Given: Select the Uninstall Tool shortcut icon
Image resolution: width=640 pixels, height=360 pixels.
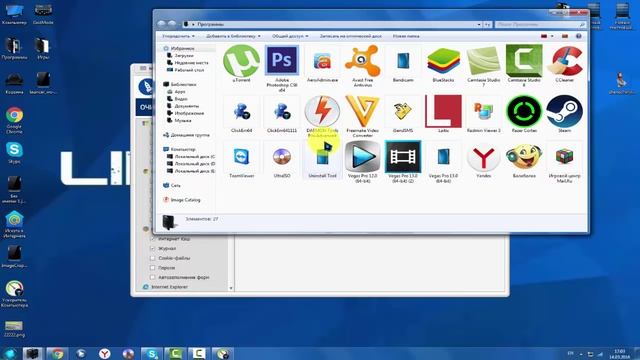Looking at the screenshot, I should pyautogui.click(x=322, y=157).
